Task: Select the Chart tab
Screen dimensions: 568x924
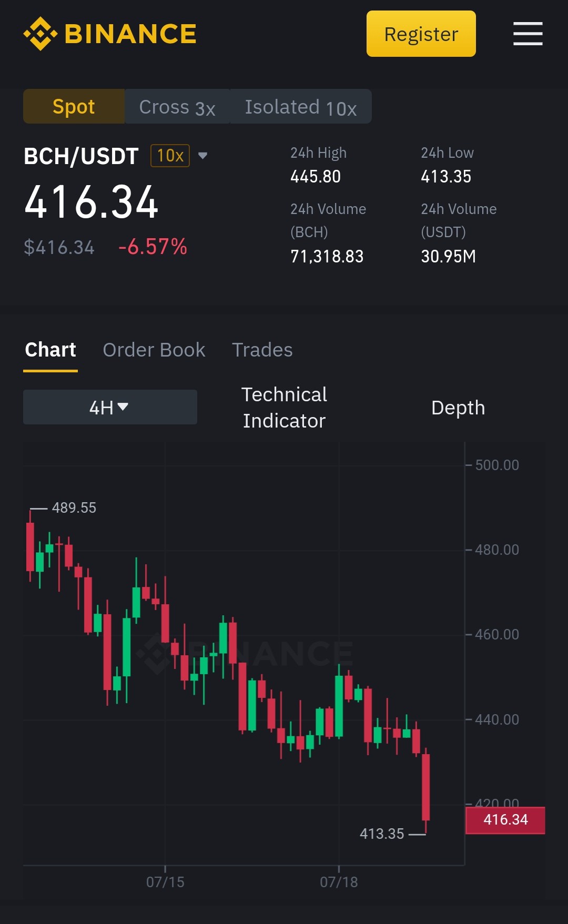Action: tap(50, 350)
